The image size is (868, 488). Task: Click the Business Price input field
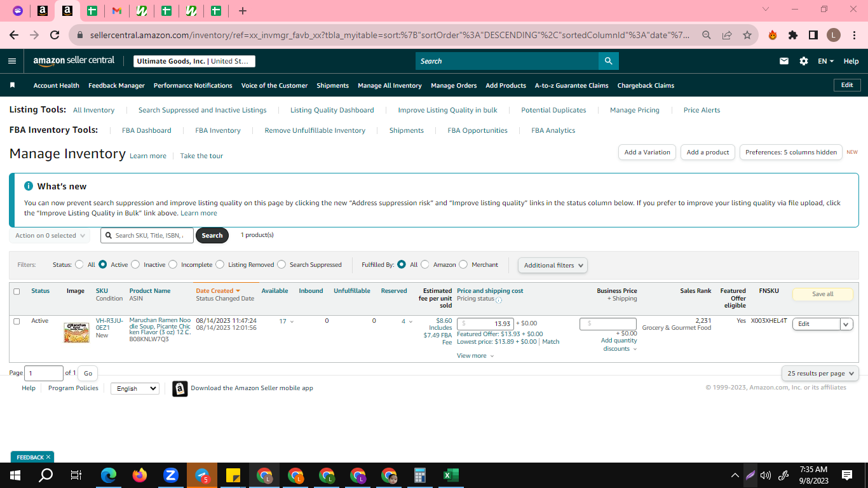(x=607, y=324)
